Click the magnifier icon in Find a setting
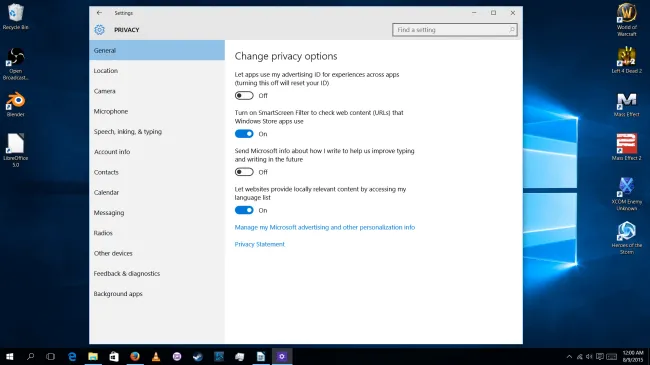 (x=512, y=30)
